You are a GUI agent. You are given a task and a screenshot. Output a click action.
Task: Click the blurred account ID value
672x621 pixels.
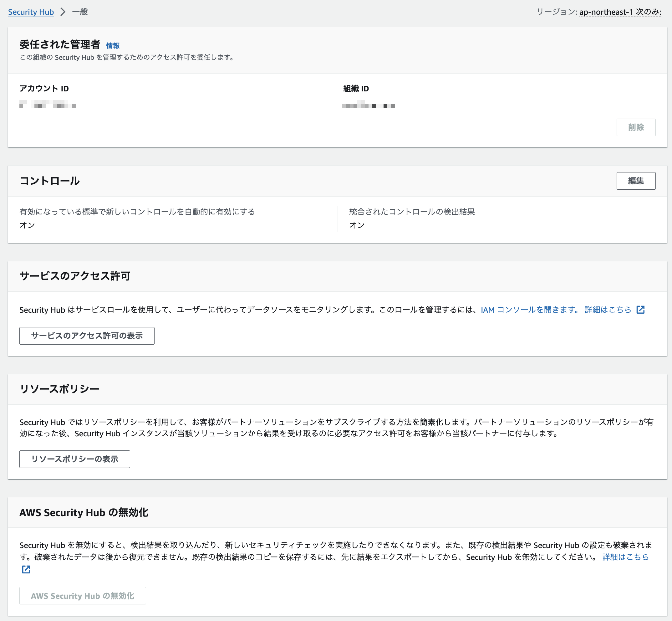pos(47,104)
